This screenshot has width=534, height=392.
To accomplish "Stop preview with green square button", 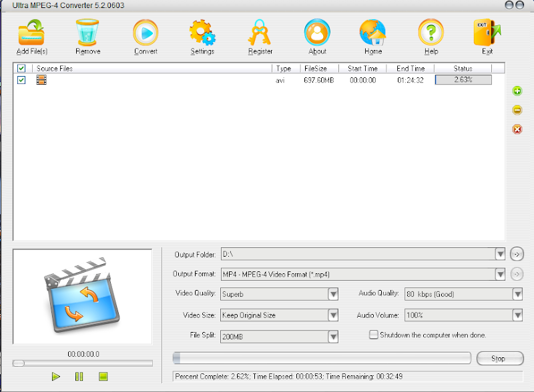I will point(103,377).
